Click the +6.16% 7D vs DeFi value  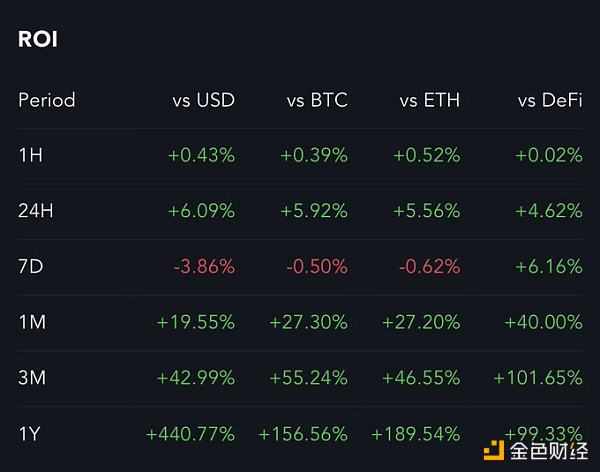[x=549, y=267]
